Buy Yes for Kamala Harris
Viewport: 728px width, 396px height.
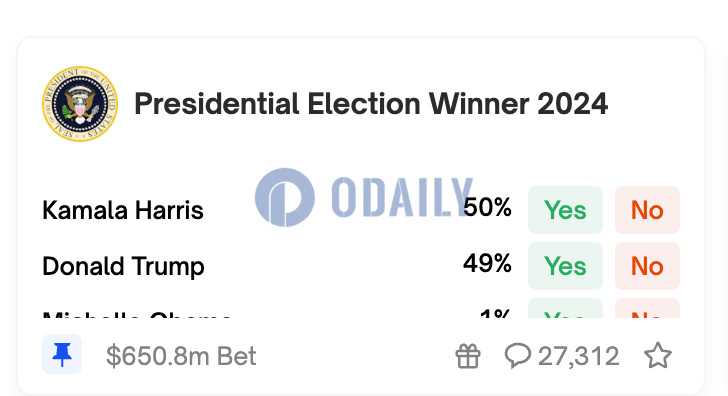point(565,210)
